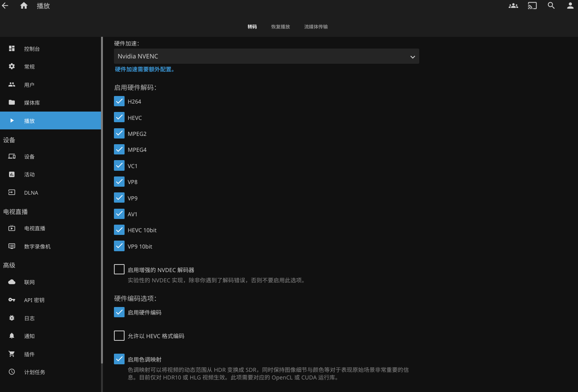
Task: Open the user profile icon
Action: click(x=570, y=6)
